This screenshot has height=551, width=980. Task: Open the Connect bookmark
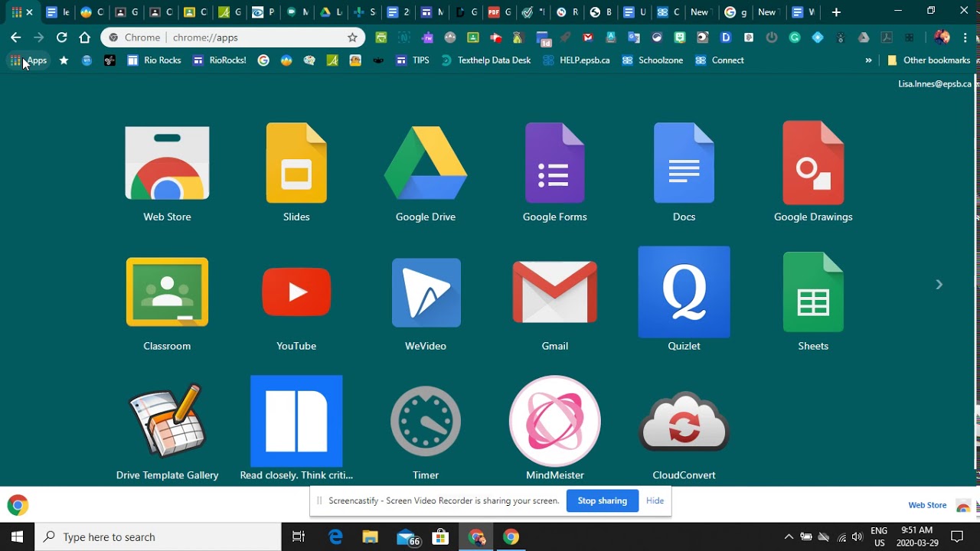pos(719,60)
